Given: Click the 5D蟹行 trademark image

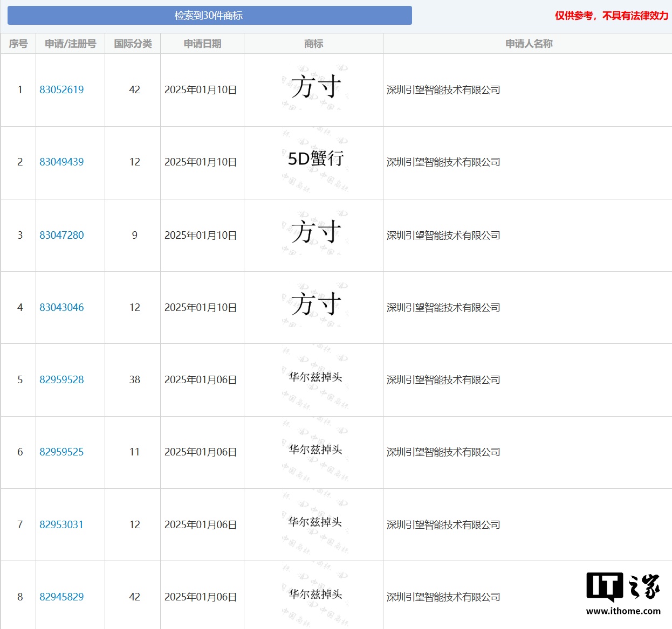Looking at the screenshot, I should (315, 161).
